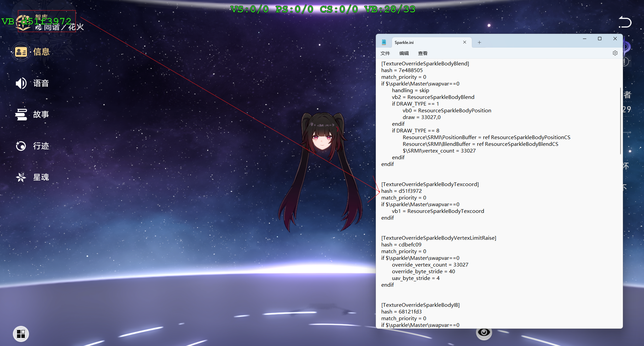Click the line '$\SRMI\vertex_count = 33027'
Viewport: 644px width, 346px height.
[439, 151]
